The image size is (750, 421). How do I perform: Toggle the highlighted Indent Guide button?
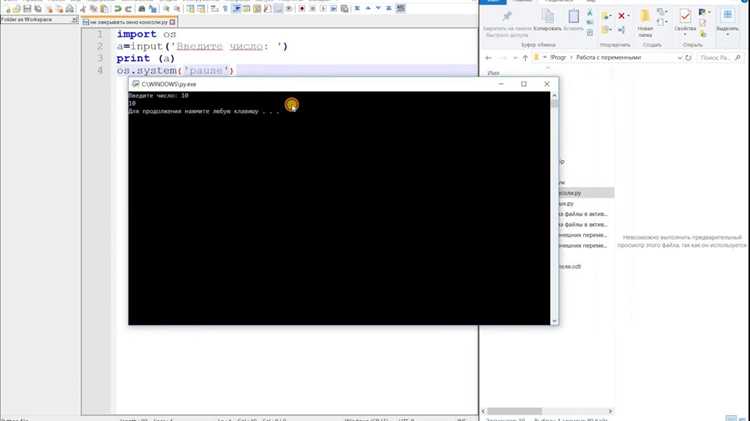[236, 9]
